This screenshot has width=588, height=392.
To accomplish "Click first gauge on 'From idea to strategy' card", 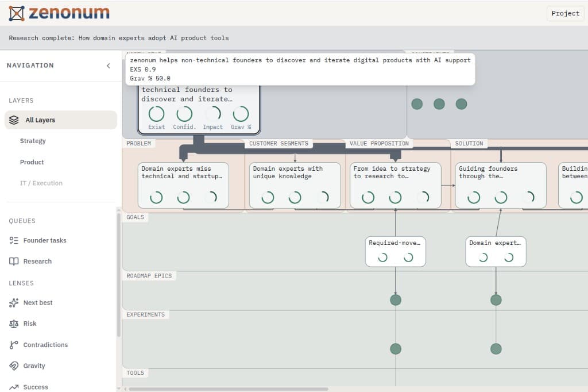I will (x=368, y=198).
